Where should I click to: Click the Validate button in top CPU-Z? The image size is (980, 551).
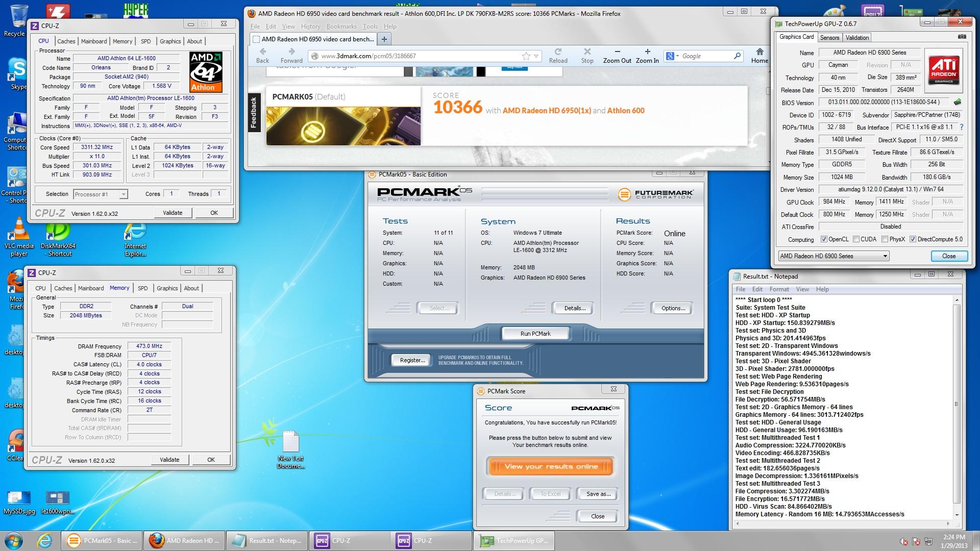(x=173, y=213)
